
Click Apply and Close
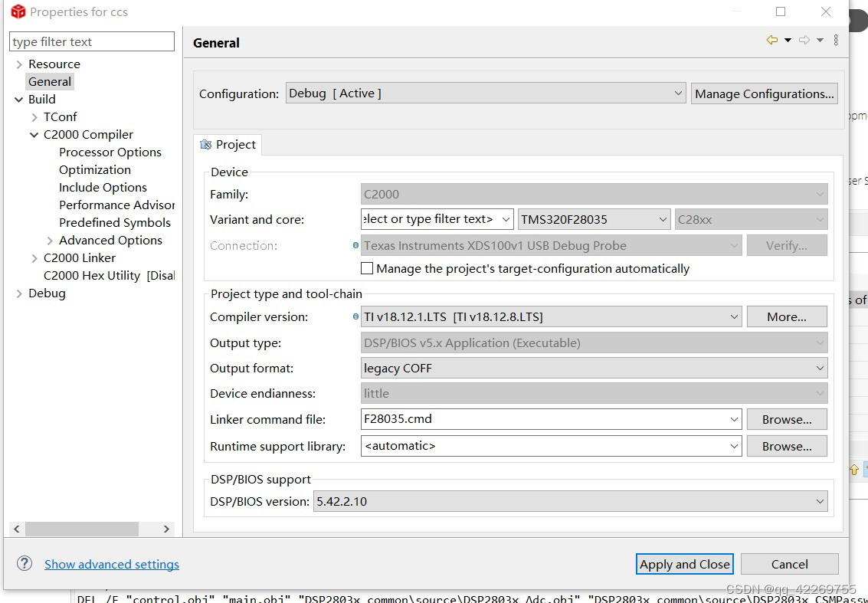point(684,563)
